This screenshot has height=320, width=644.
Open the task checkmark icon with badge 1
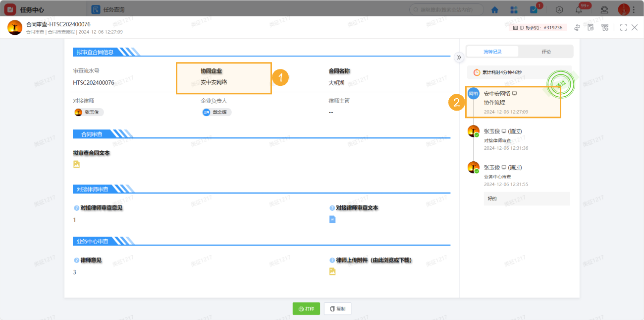(533, 9)
